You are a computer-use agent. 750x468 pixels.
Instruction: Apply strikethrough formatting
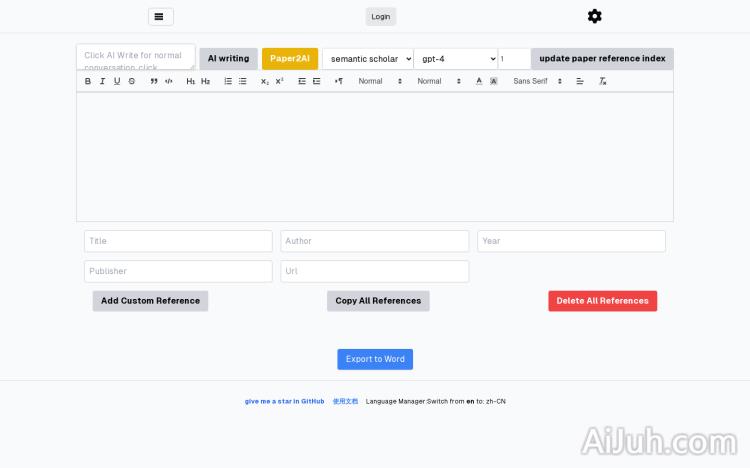click(x=132, y=81)
